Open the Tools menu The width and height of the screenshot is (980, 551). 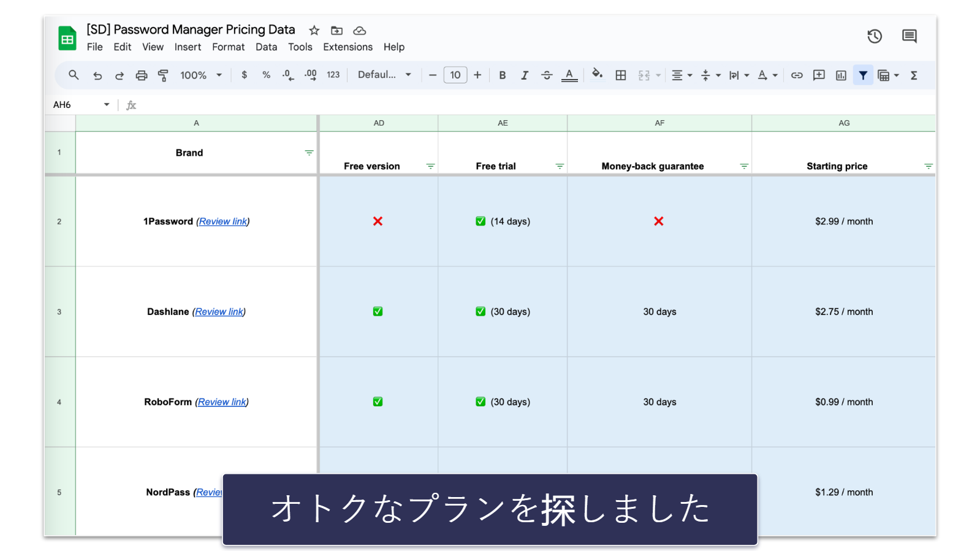tap(300, 47)
